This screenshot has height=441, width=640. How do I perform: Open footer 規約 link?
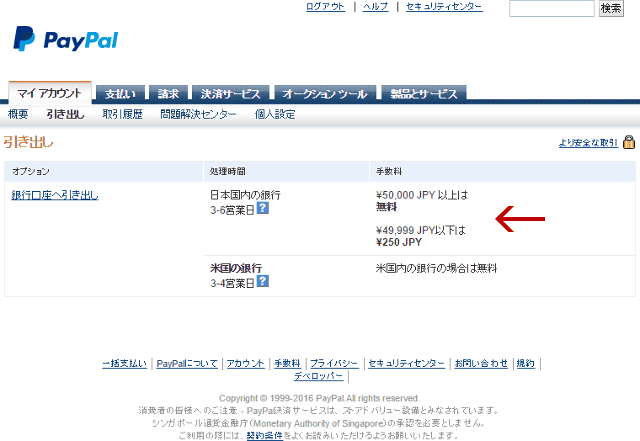tap(525, 363)
